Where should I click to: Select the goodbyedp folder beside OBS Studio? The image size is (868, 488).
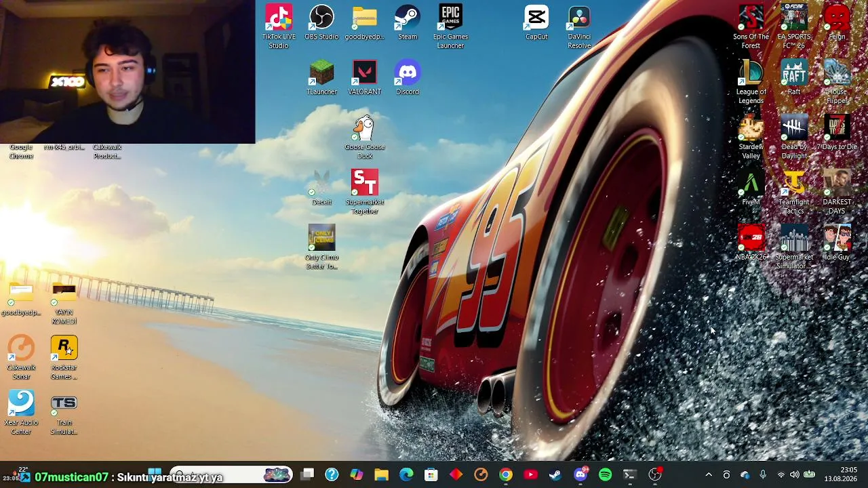tap(365, 22)
